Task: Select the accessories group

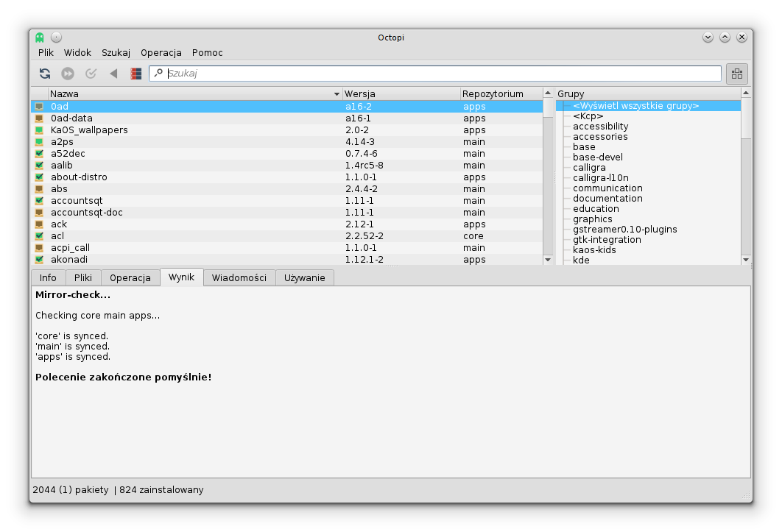Action: tap(600, 137)
